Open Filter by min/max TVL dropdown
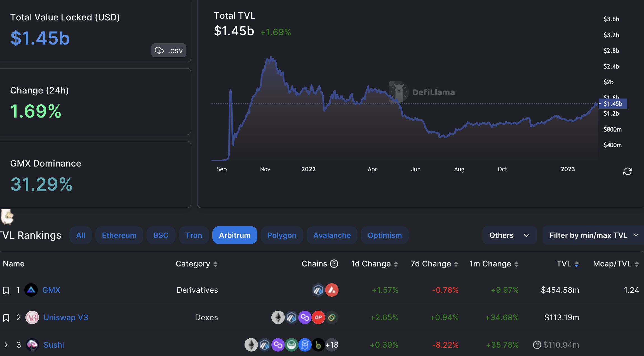This screenshot has width=644, height=356. [593, 235]
